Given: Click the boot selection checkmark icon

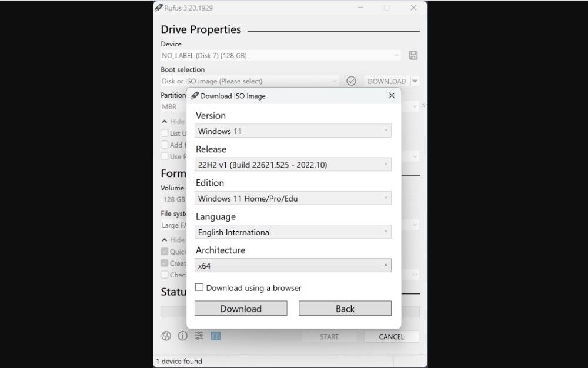Looking at the screenshot, I should (352, 81).
